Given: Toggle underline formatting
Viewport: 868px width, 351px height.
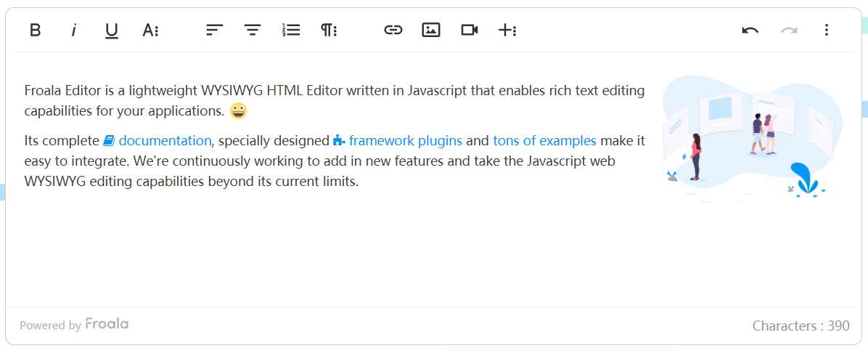Looking at the screenshot, I should (112, 31).
